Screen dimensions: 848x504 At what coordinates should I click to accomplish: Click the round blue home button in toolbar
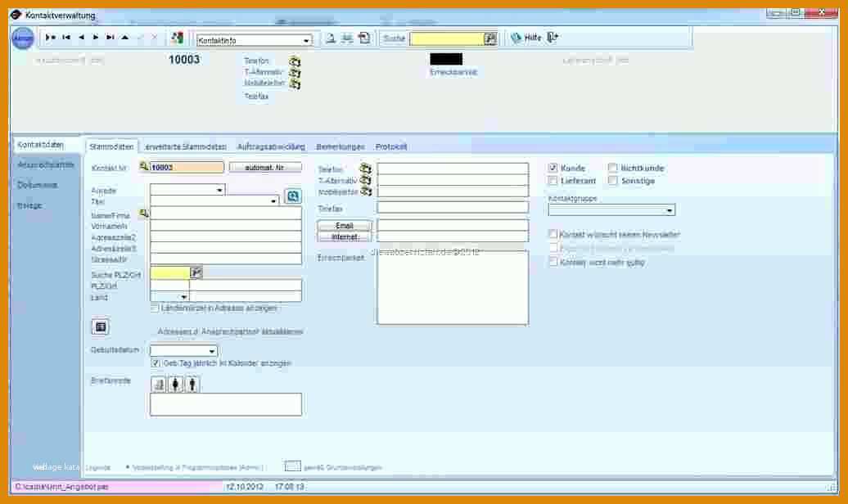pos(23,38)
